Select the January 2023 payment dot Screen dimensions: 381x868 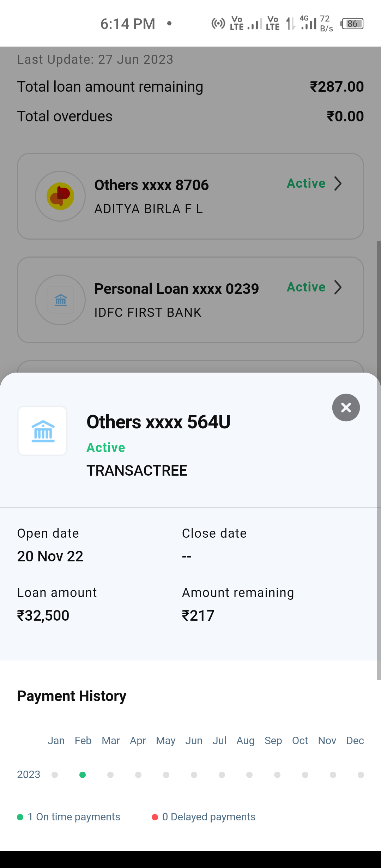point(55,775)
